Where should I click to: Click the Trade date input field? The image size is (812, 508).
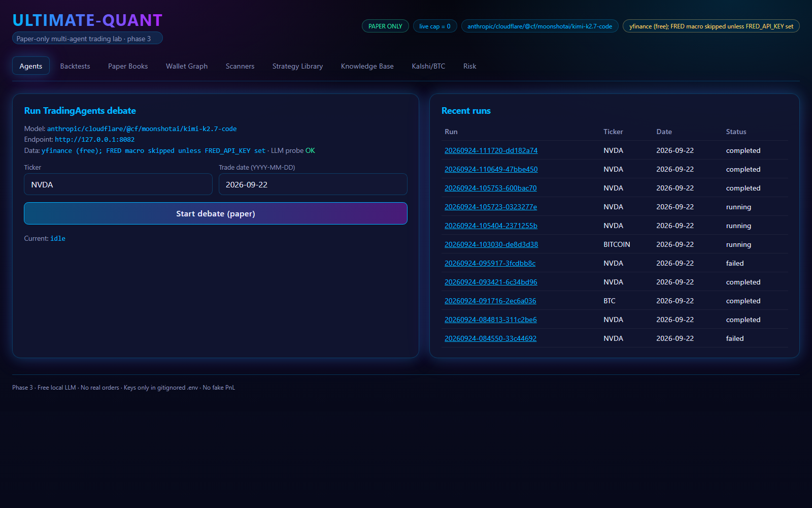313,184
